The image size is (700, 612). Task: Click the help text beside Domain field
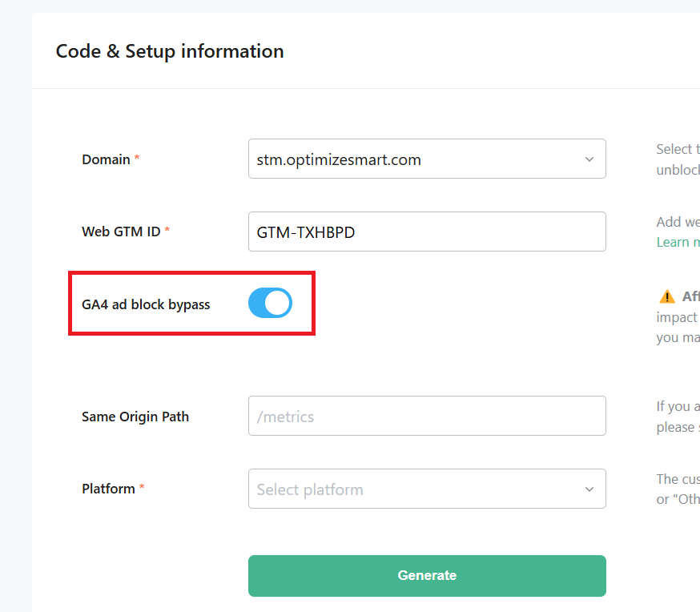[x=678, y=159]
